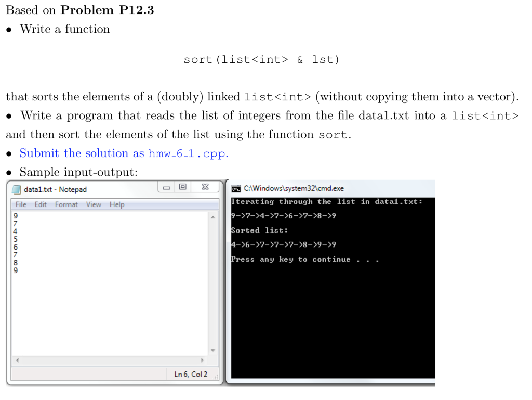Click the vertical scrollbar up arrow
Image resolution: width=532 pixels, height=400 pixels.
click(x=212, y=217)
